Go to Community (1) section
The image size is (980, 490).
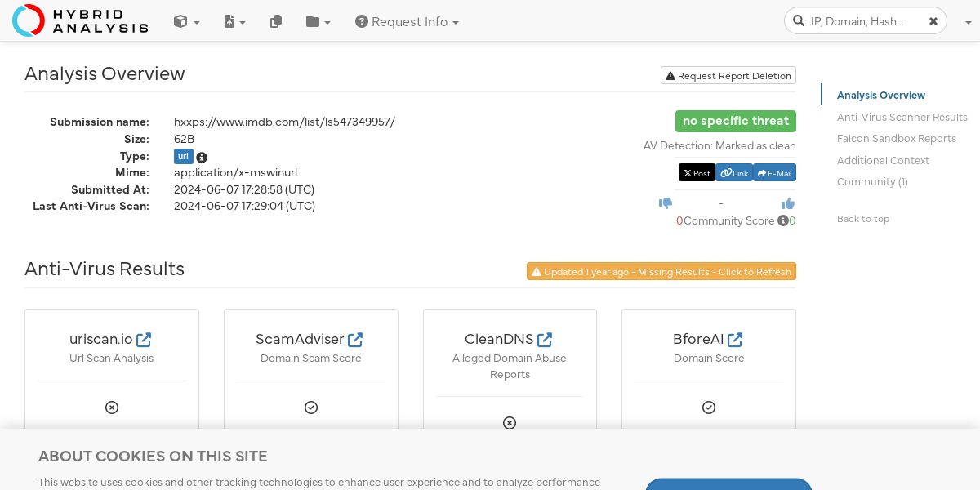pyautogui.click(x=872, y=182)
